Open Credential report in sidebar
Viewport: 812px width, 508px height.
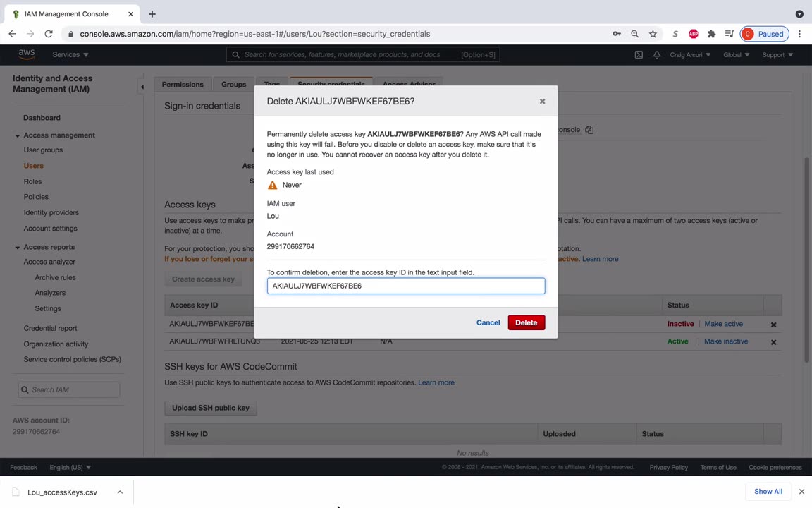coord(50,328)
